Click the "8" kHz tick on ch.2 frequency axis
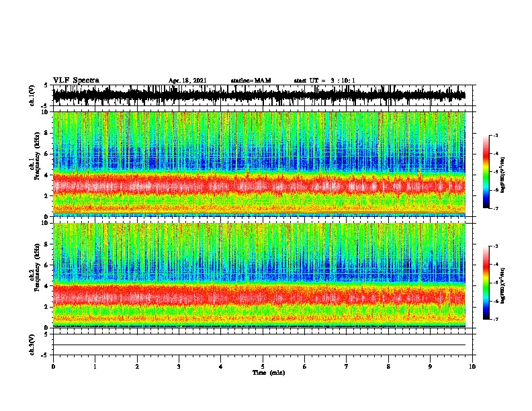 (47, 244)
